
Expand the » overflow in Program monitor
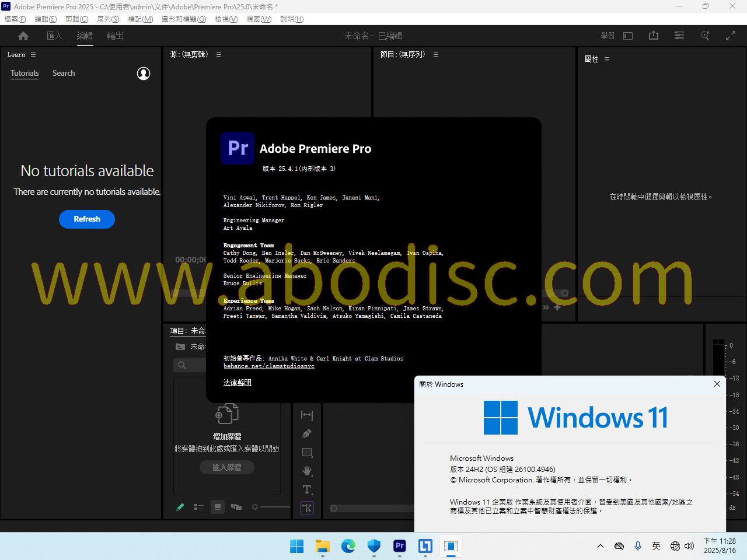point(546,307)
